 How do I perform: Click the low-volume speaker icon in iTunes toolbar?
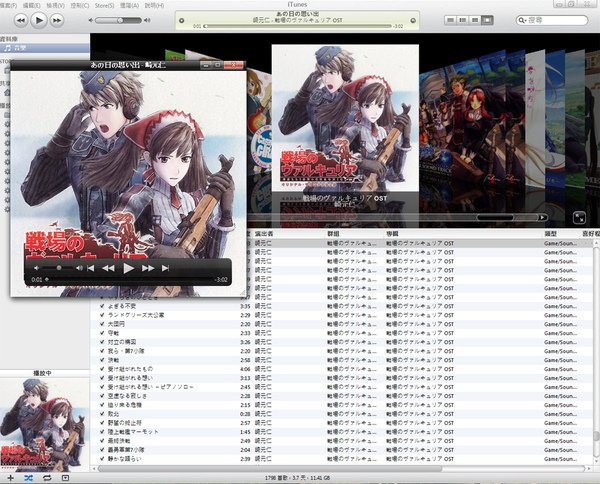(91, 20)
